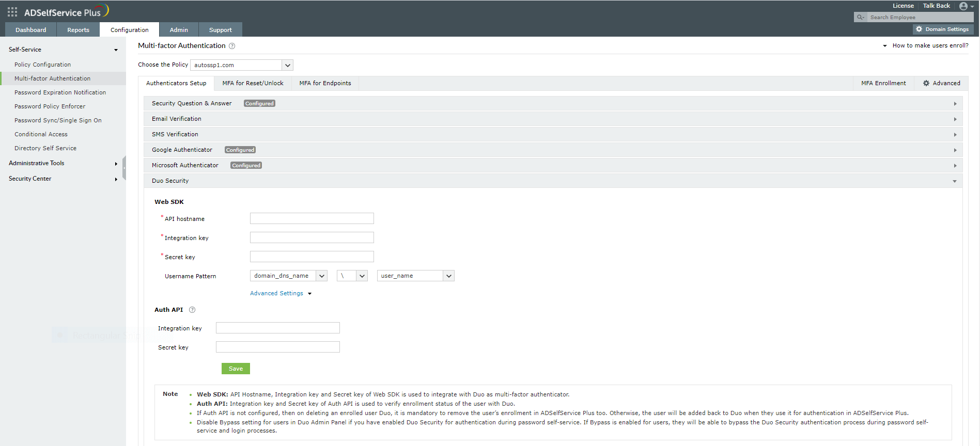Open the domain_dns_name dropdown
This screenshot has width=980, height=446.
289,276
